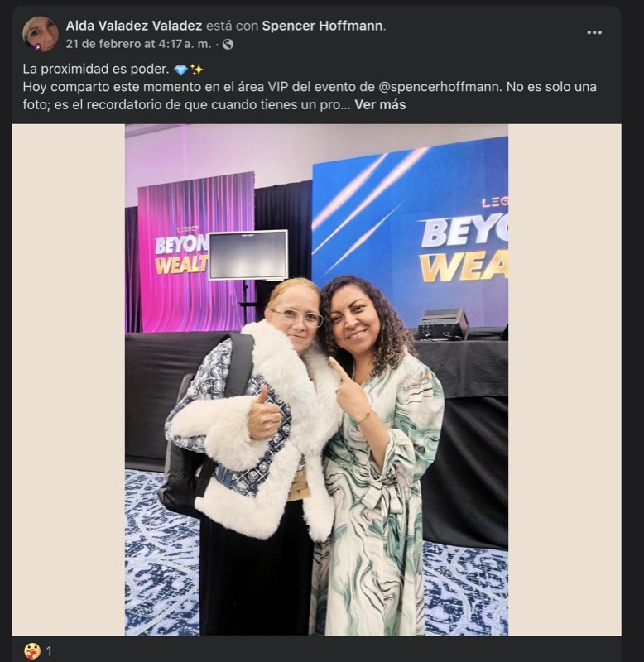The height and width of the screenshot is (662, 644).
Task: Open the 21 de febrero timestamp link
Action: [138, 44]
